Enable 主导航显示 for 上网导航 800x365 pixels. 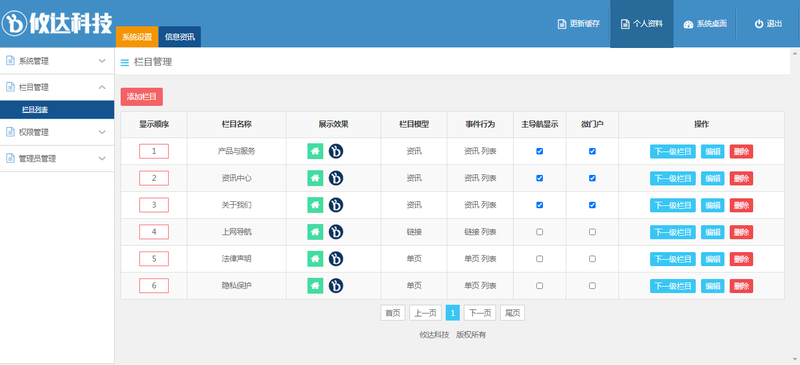(540, 232)
